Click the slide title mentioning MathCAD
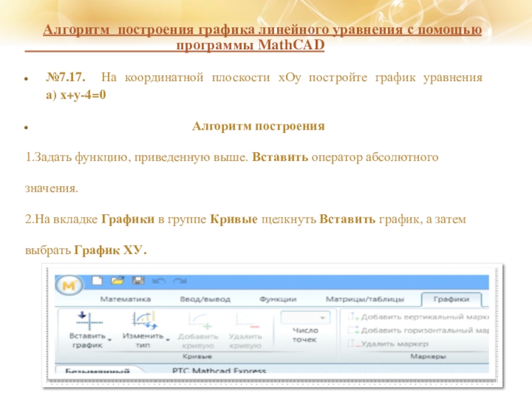 pos(262,37)
